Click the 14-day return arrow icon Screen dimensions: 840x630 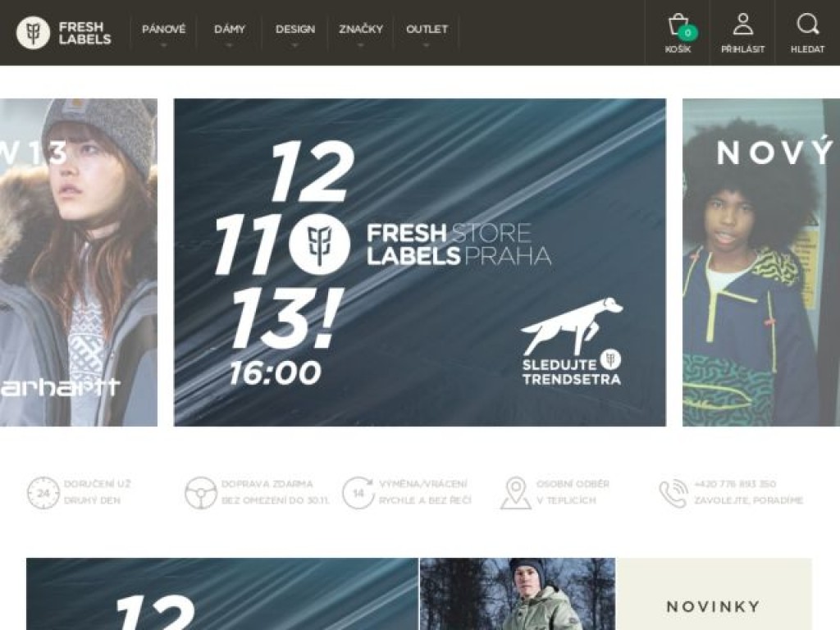(x=358, y=492)
